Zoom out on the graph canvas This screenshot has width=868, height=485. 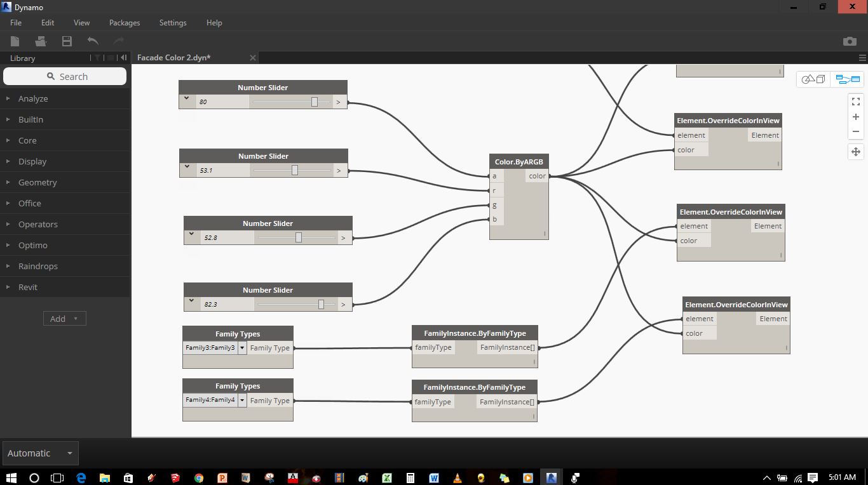[856, 131]
